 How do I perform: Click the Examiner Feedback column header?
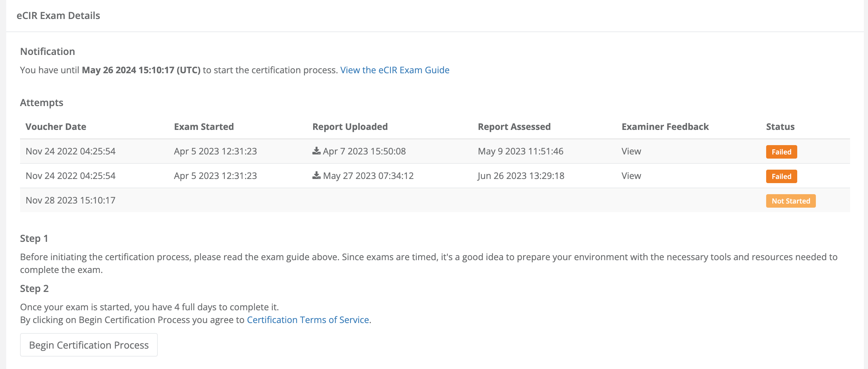point(665,127)
